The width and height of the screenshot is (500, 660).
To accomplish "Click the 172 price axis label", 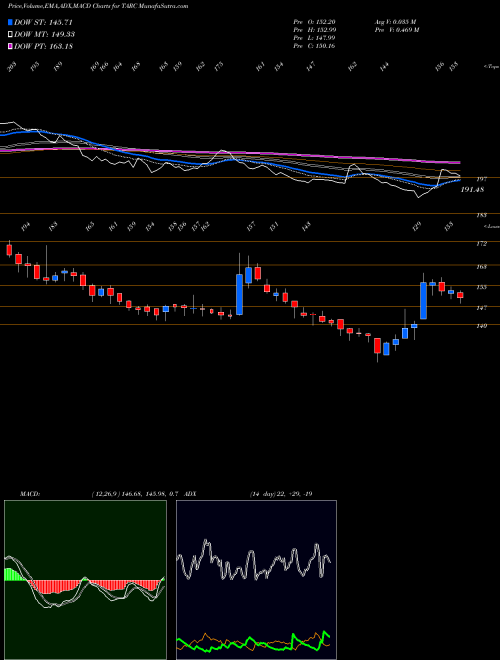I will coord(482,244).
